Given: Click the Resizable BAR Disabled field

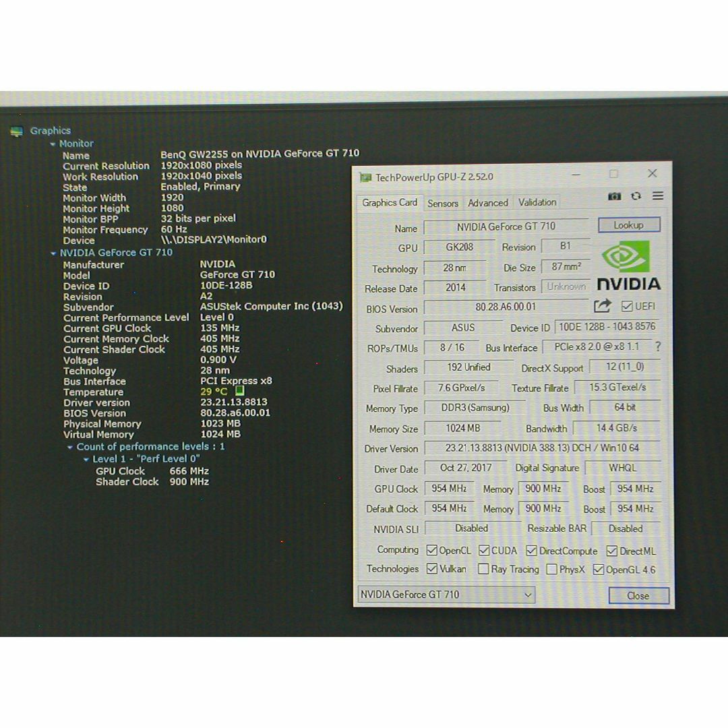Looking at the screenshot, I should pos(626,529).
